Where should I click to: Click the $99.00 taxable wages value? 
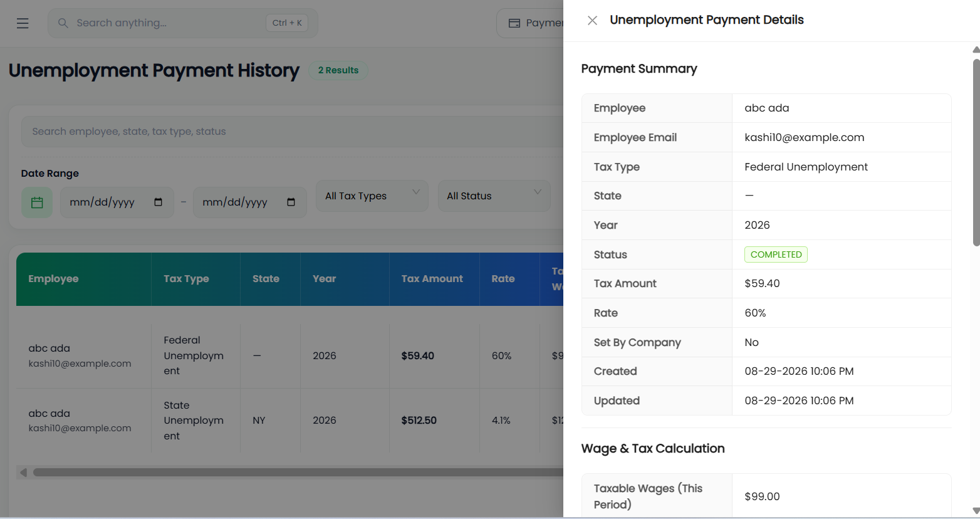coord(762,496)
